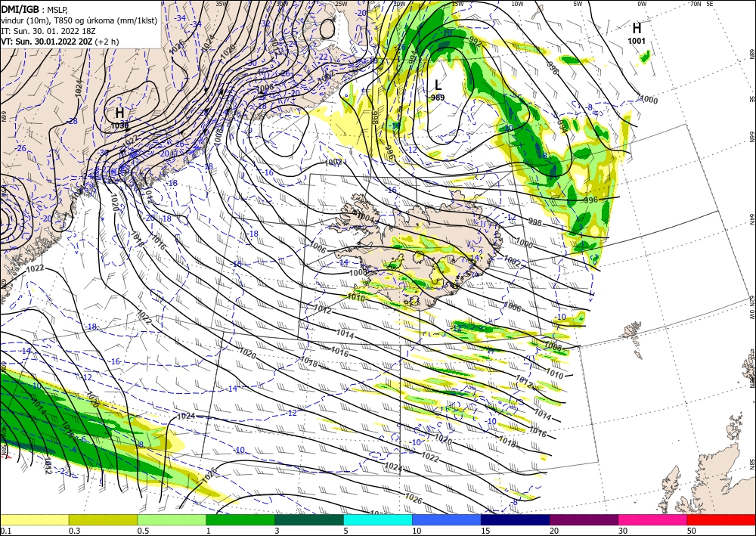This screenshot has height=536, width=756.
Task: Click the bright blue 10–15 legend swatch
Action: (447, 519)
